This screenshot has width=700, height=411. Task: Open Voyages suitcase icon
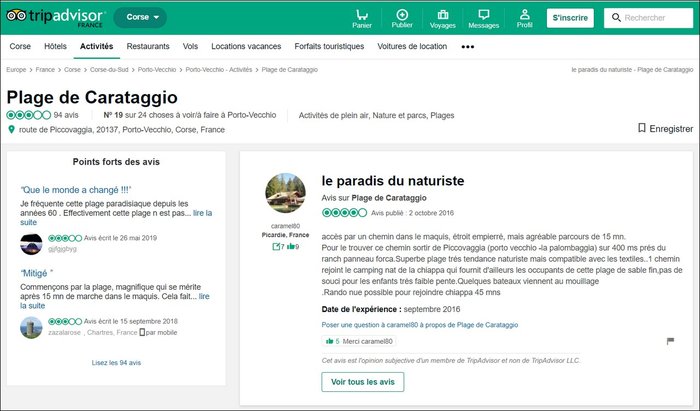442,15
